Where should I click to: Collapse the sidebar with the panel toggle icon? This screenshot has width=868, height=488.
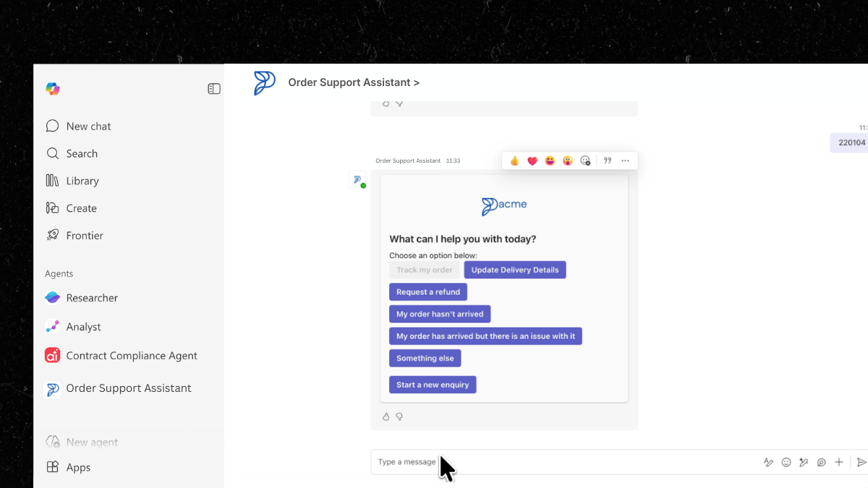[x=214, y=89]
